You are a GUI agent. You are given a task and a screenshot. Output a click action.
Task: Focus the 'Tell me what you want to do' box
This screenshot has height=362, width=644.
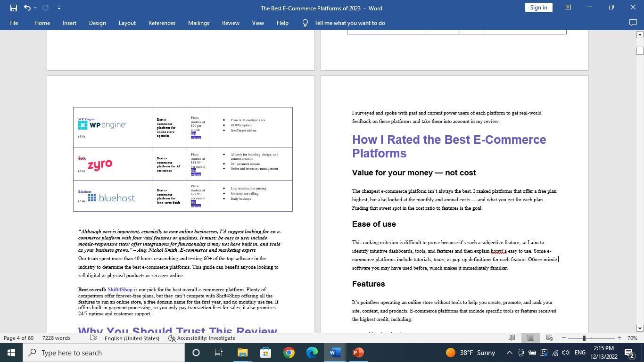point(350,23)
